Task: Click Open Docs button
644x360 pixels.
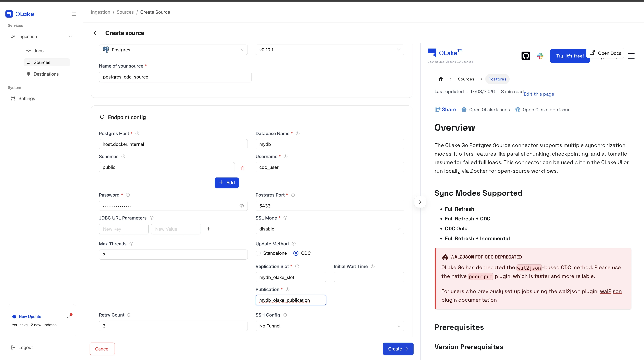Action: 605,53
